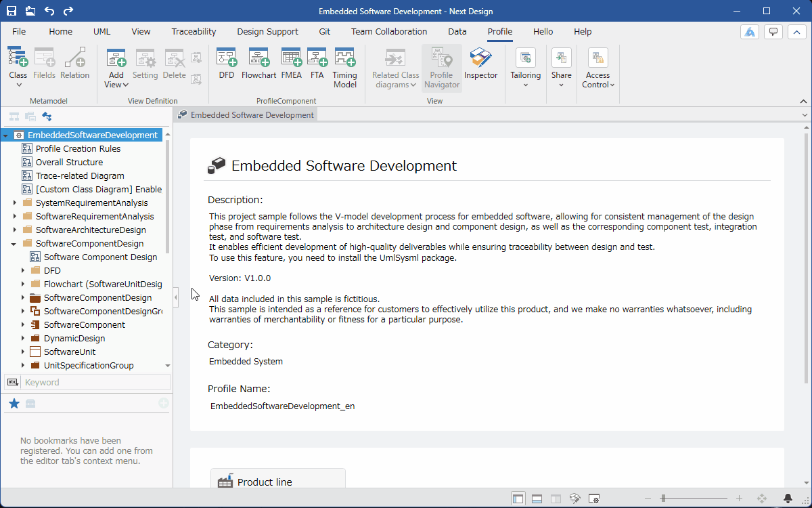Open the Access Control dropdown

tap(597, 68)
